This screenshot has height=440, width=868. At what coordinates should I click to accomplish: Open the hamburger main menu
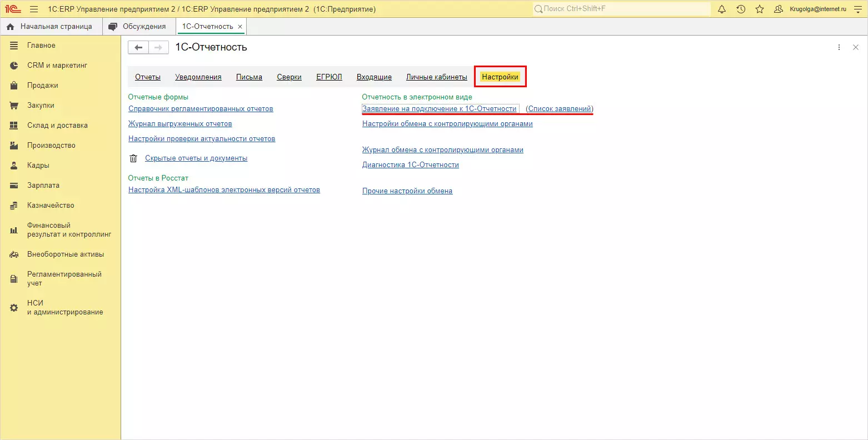tap(34, 9)
